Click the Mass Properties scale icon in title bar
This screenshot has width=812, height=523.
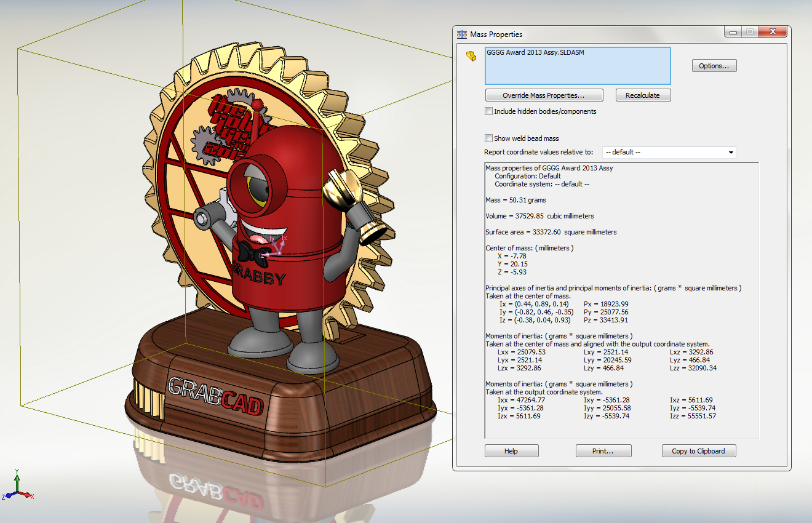click(462, 34)
